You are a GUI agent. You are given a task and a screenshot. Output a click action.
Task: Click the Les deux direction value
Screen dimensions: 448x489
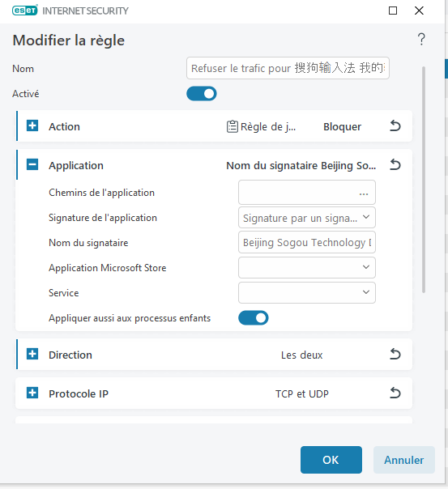301,355
